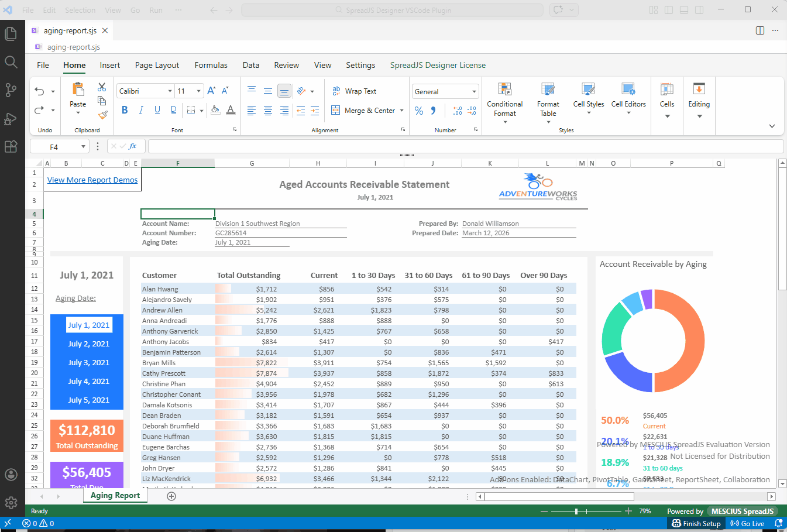Click Go Live in the status bar

(x=747, y=524)
